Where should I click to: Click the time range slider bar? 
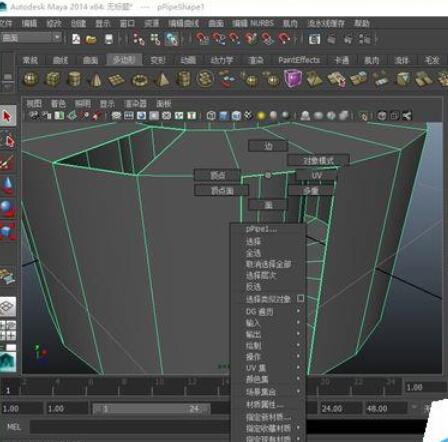pos(151,408)
